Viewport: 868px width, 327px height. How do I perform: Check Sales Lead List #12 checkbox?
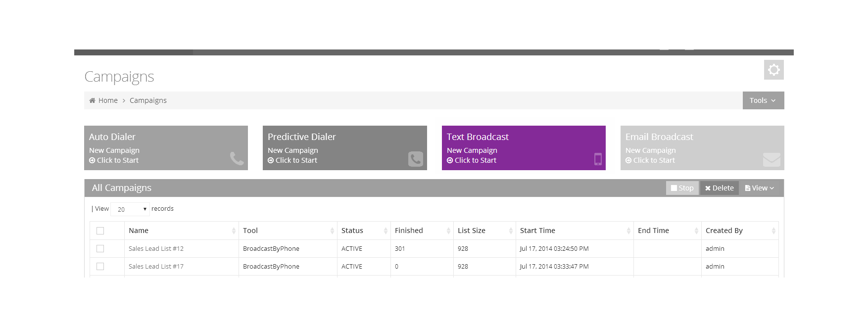pos(100,248)
